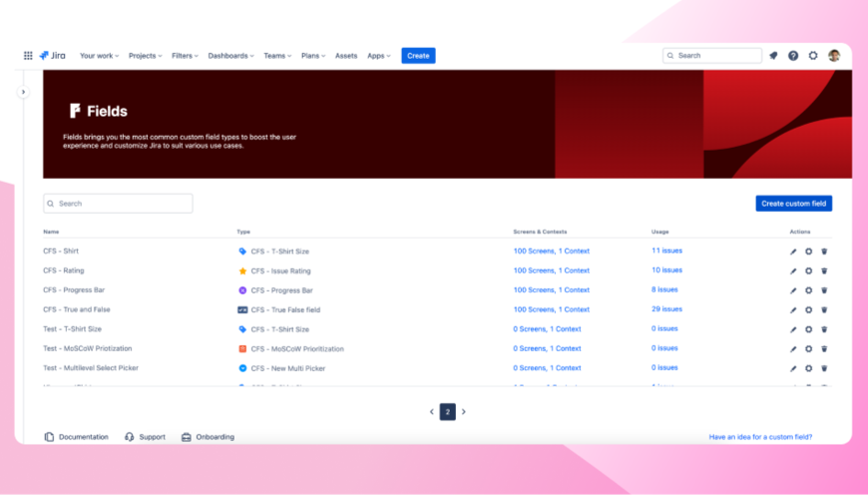This screenshot has width=868, height=495.
Task: Open the app switcher grid icon
Action: click(x=28, y=55)
